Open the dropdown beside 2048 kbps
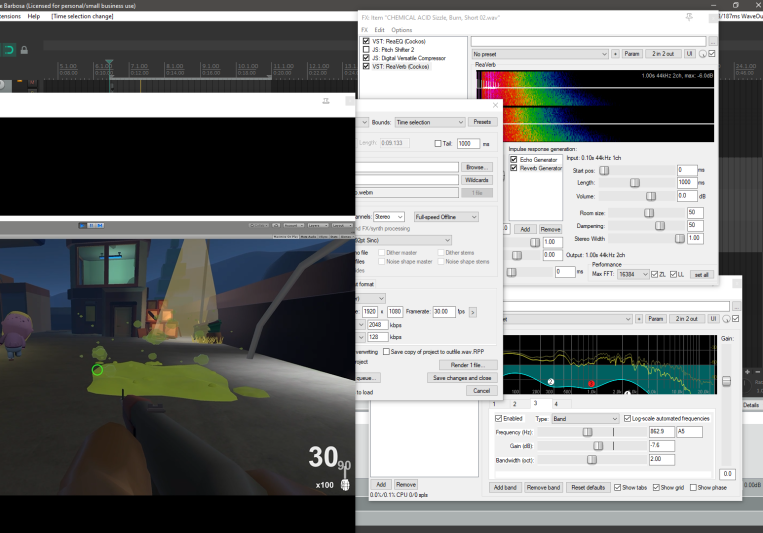Screen dimensions: 763x533 [361, 325]
